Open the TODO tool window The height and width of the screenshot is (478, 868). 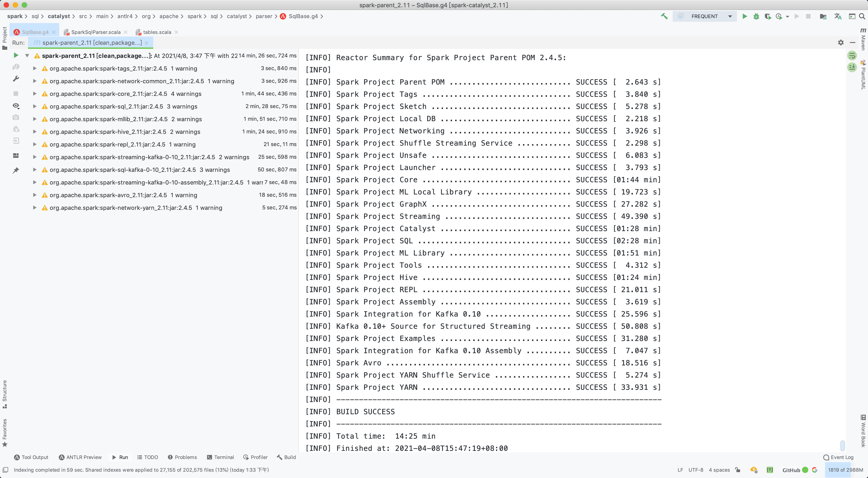[148, 457]
